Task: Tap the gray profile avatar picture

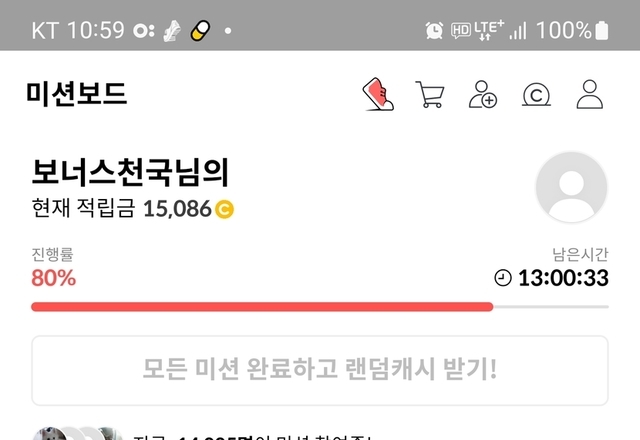Action: click(x=571, y=187)
